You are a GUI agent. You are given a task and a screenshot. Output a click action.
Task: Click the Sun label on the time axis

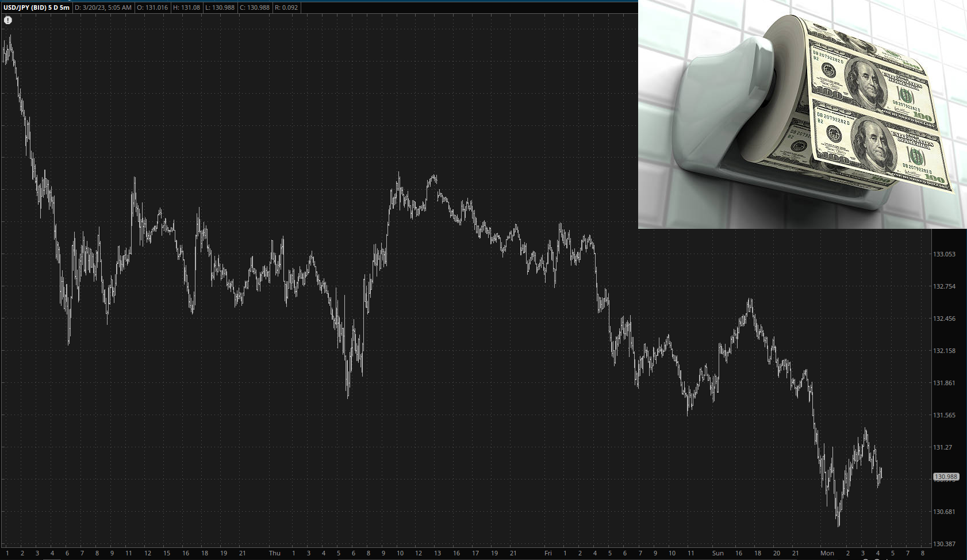(x=717, y=553)
